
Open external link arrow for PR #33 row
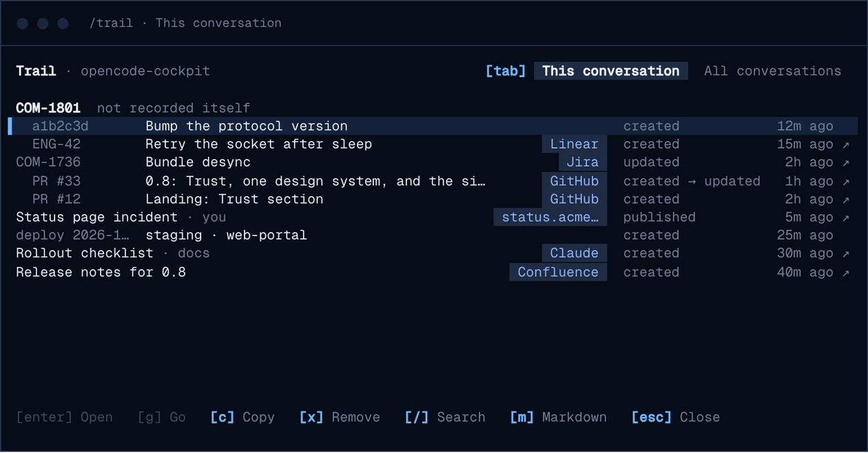pyautogui.click(x=846, y=182)
